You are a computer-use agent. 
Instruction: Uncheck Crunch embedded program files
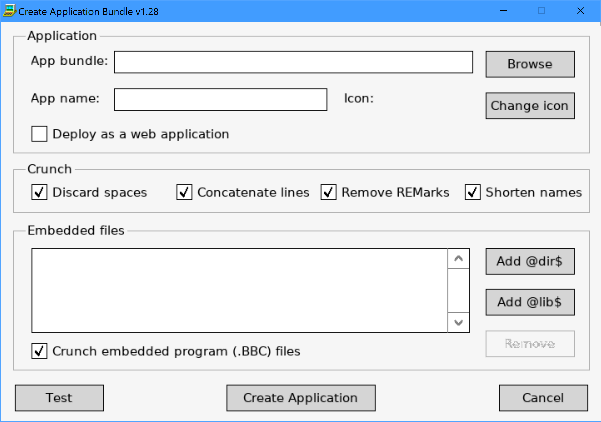[40, 351]
